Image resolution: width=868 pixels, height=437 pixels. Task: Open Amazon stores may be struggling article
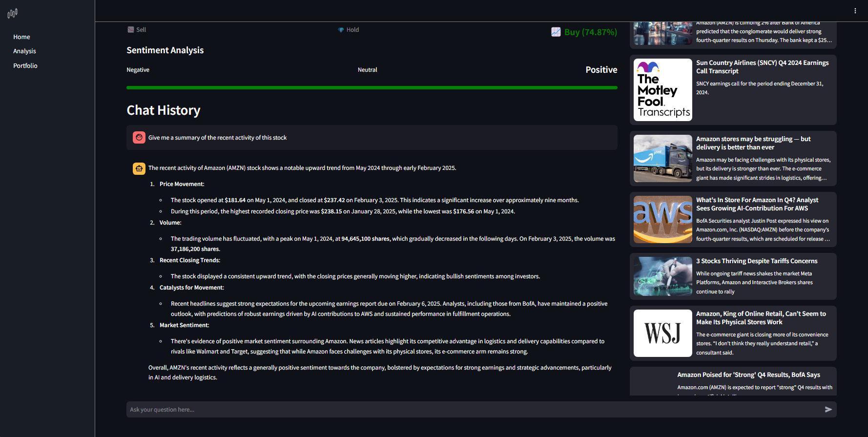(753, 143)
